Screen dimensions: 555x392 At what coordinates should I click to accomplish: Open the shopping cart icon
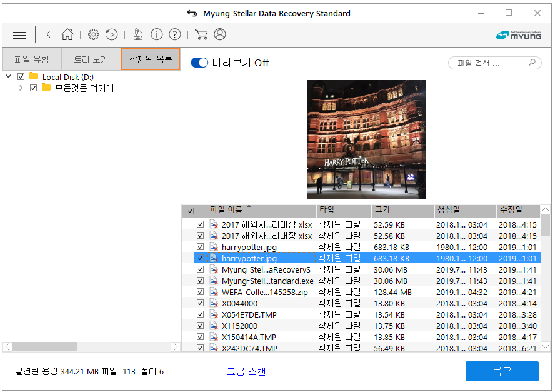tap(201, 34)
